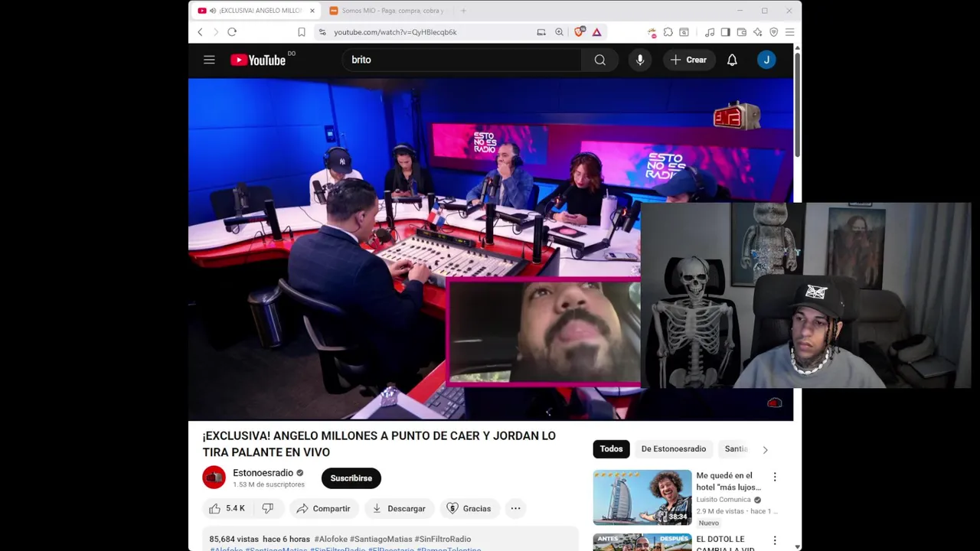Mute the tab via the speaker icon
Viewport: 980px width, 551px height.
point(213,11)
